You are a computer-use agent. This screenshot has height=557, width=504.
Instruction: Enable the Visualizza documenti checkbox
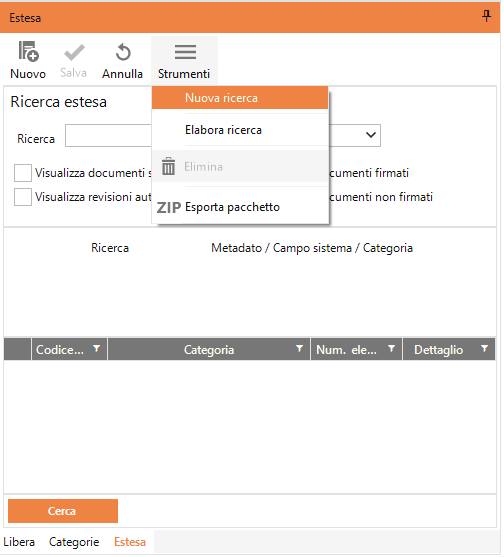pos(23,173)
